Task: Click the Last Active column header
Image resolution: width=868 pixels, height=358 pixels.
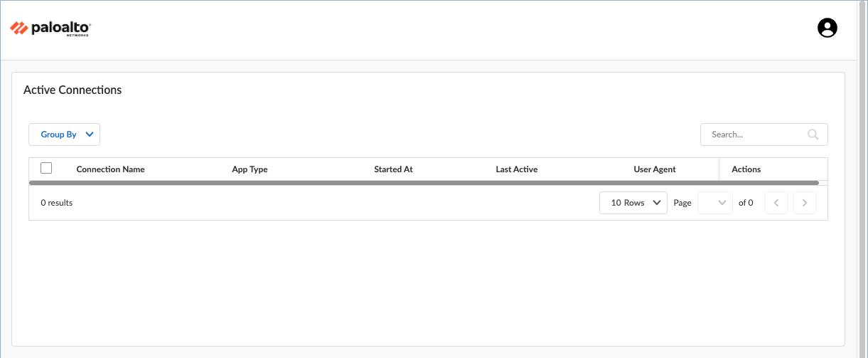Action: pos(516,169)
